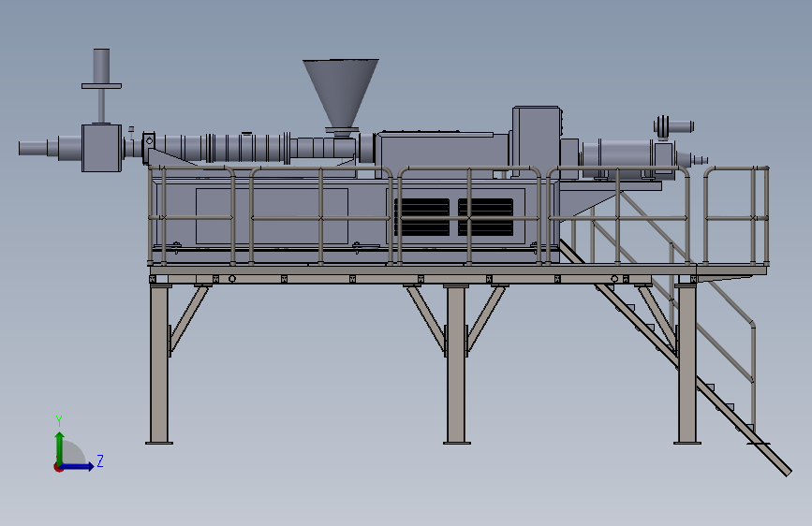
Task: Select the left black ventilation grille
Action: [422, 217]
